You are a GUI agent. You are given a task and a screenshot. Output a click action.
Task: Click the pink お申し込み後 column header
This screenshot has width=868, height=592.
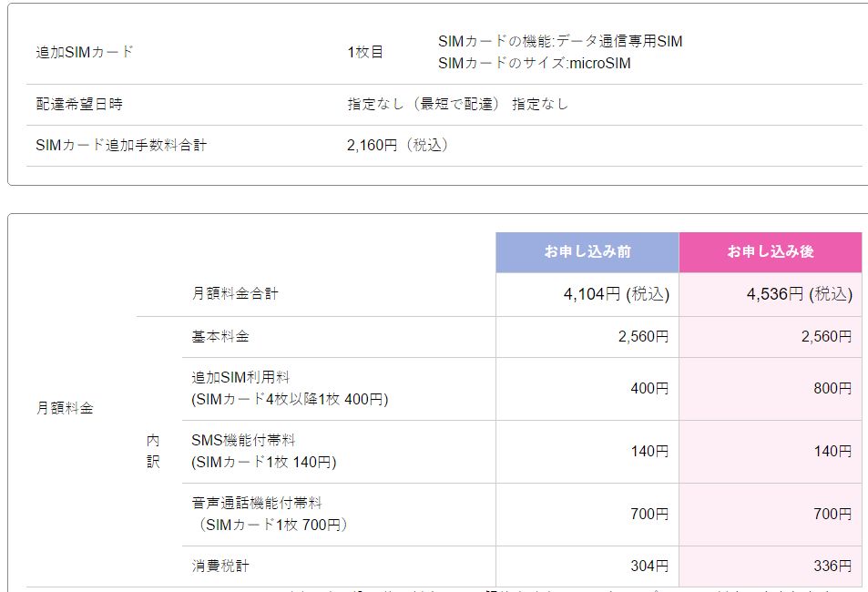(x=770, y=252)
